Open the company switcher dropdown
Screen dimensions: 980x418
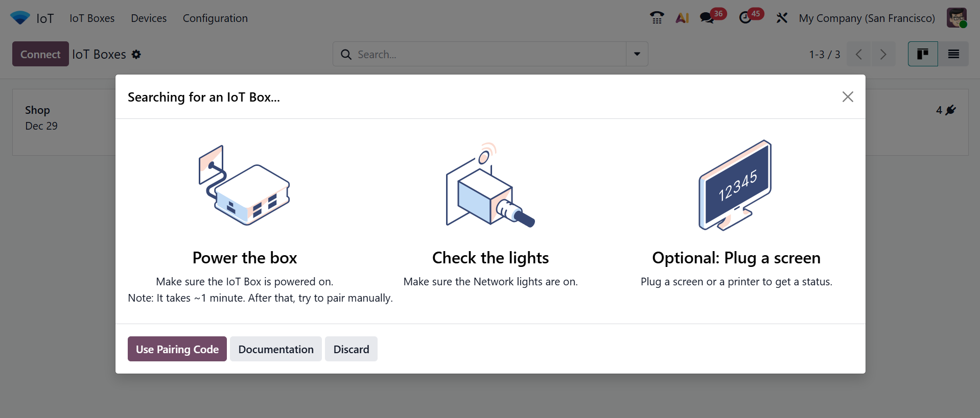pos(867,18)
